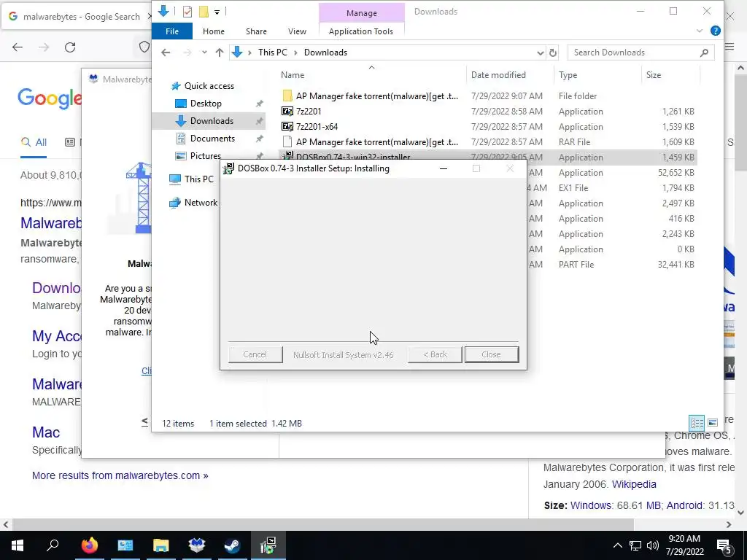The height and width of the screenshot is (560, 747).
Task: Click the malwarebytes Google Search browser tab
Action: (x=76, y=17)
